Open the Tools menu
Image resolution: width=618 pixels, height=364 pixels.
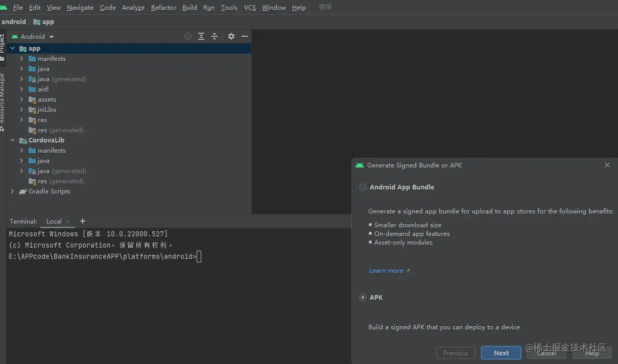(x=229, y=7)
